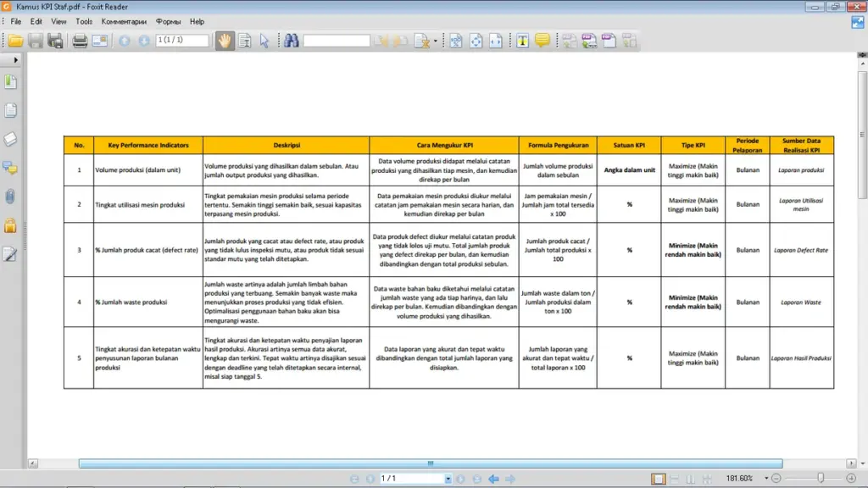Click the binoculars search icon
The height and width of the screenshot is (488, 868).
[292, 41]
